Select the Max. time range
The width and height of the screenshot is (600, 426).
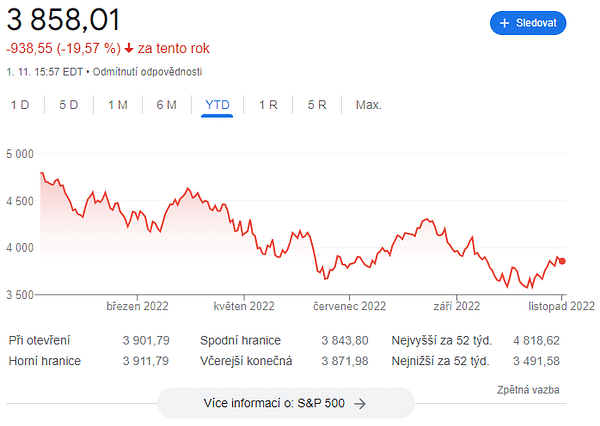368,105
